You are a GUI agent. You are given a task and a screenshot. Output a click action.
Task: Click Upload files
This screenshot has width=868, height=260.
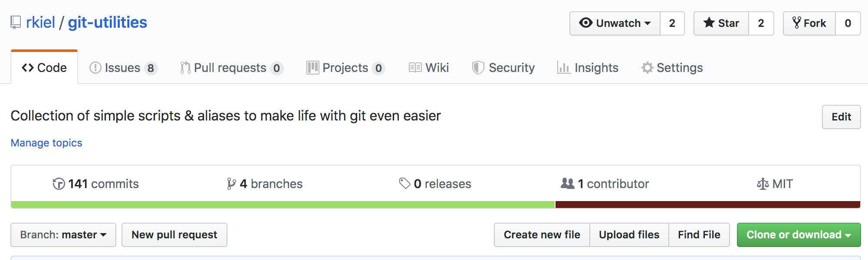pos(629,235)
